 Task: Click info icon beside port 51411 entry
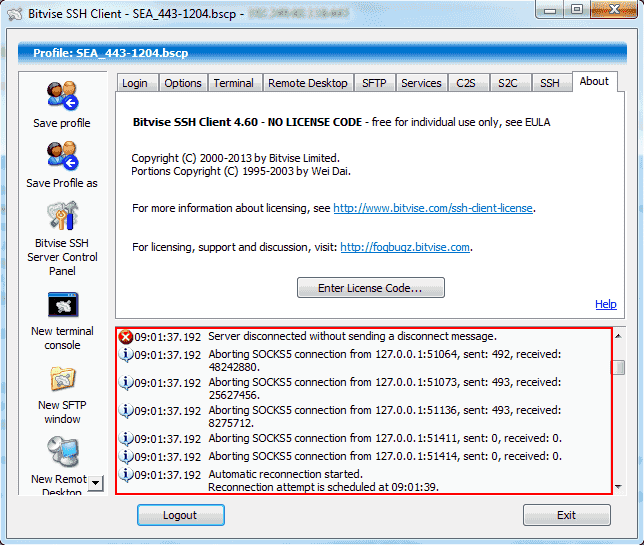tap(126, 438)
